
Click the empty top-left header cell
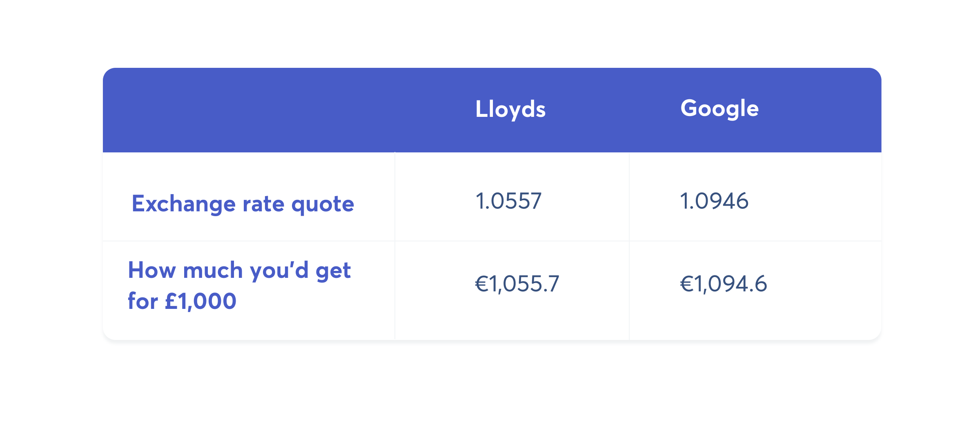[249, 110]
